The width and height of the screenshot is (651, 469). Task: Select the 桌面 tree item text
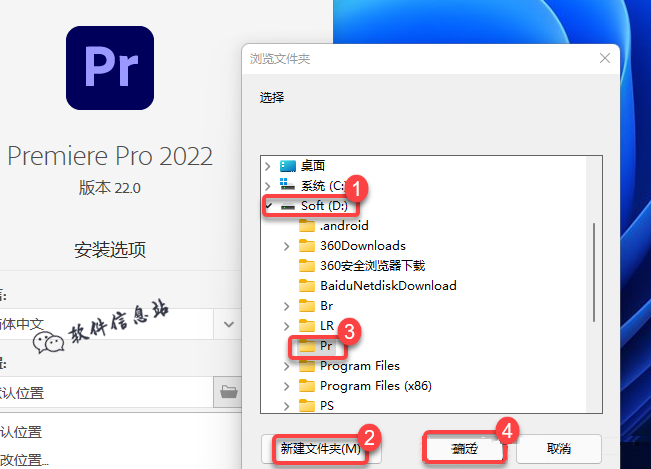(x=313, y=166)
